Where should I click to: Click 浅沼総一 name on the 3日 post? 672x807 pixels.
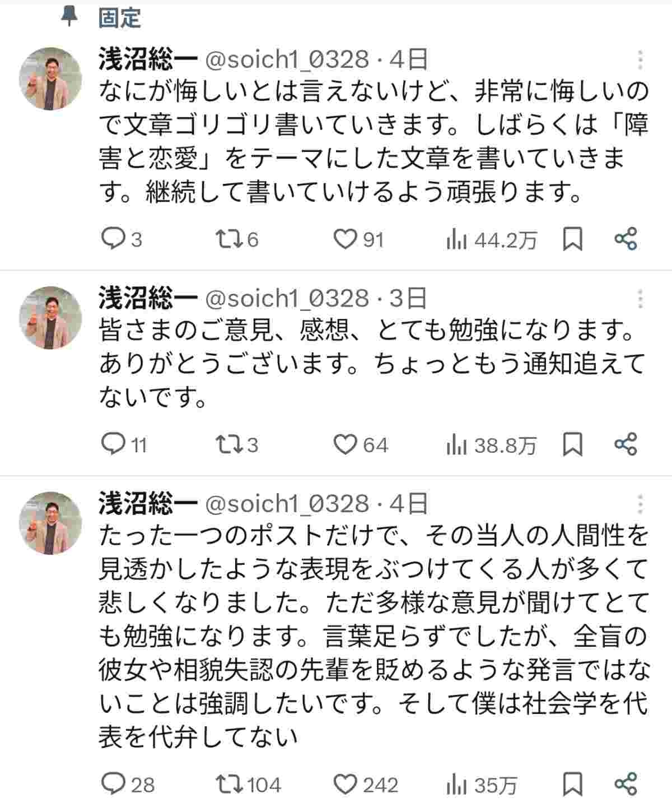tap(148, 299)
